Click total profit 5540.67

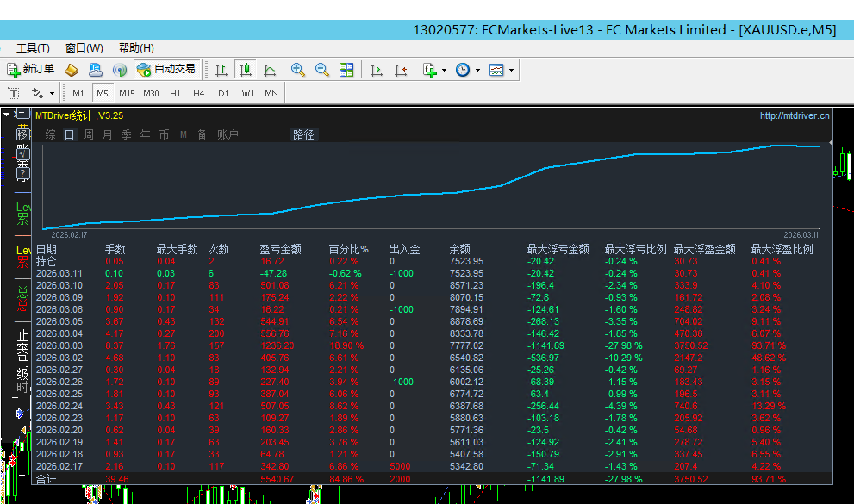coord(277,479)
